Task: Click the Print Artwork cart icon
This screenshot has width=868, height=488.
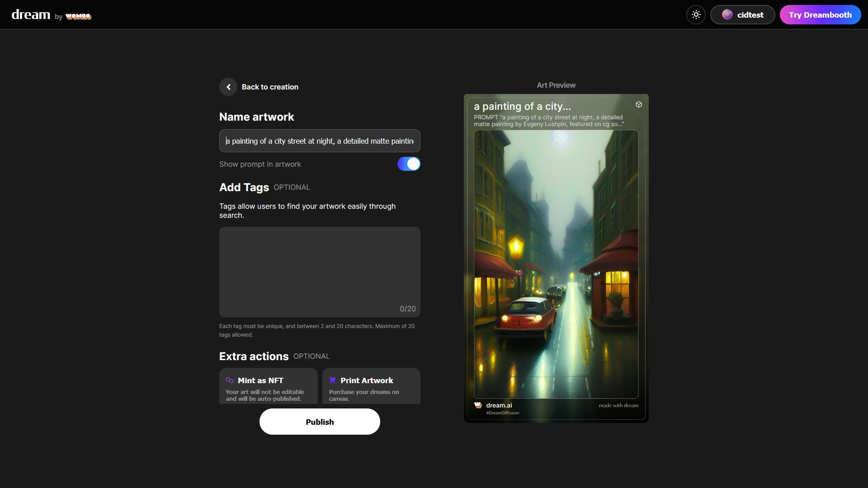Action: click(x=333, y=380)
